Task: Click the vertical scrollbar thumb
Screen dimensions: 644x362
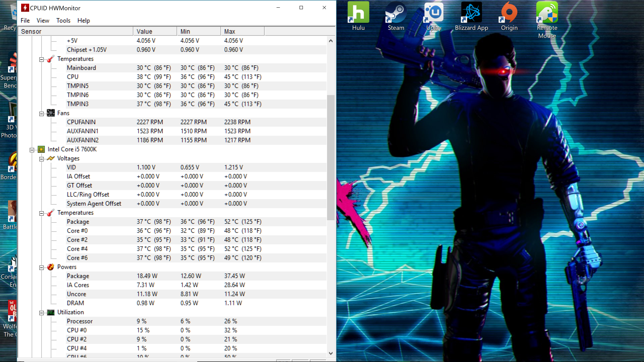Action: coord(331,158)
